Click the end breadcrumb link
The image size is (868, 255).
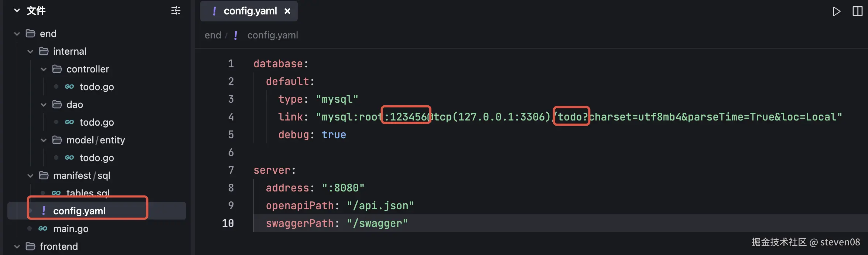213,35
